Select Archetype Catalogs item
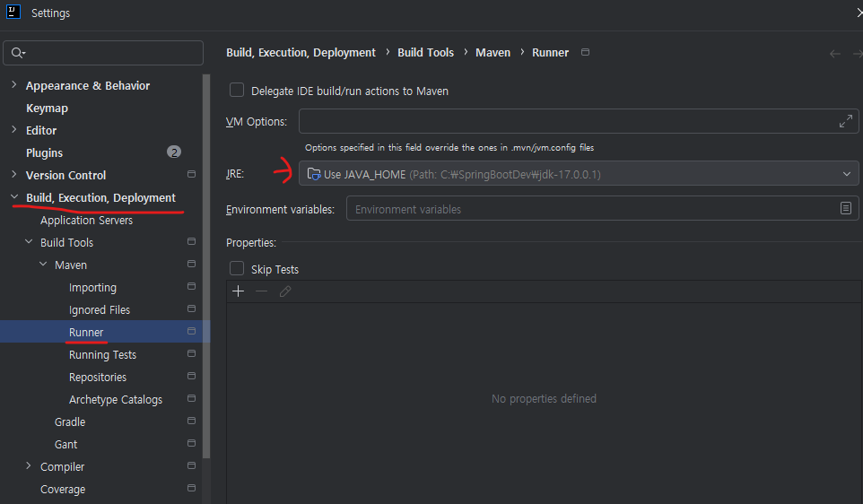This screenshot has height=504, width=863. pyautogui.click(x=116, y=400)
